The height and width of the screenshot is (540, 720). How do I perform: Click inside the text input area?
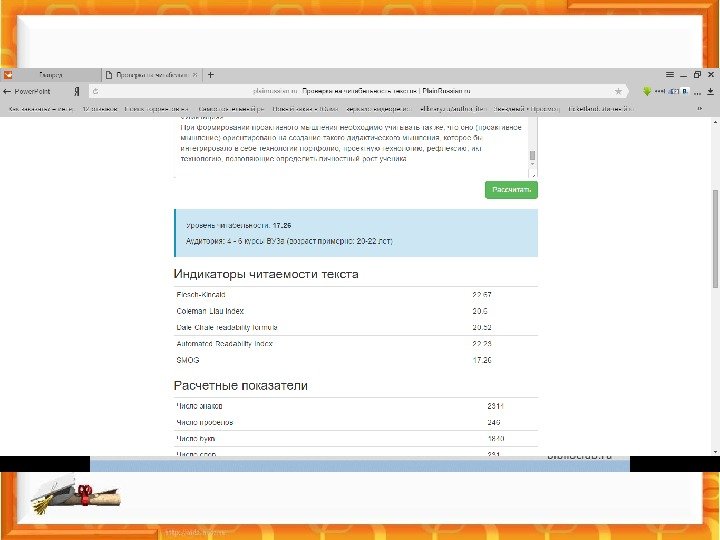(x=351, y=147)
